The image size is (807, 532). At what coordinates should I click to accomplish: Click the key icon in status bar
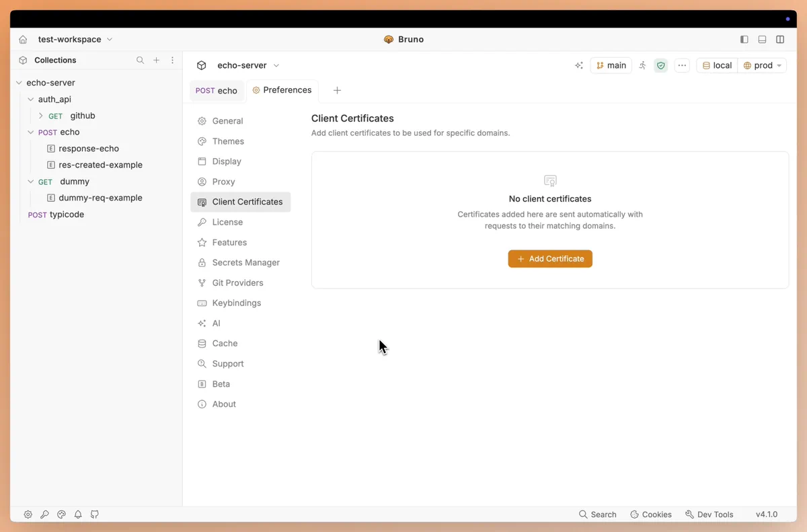[x=44, y=515]
